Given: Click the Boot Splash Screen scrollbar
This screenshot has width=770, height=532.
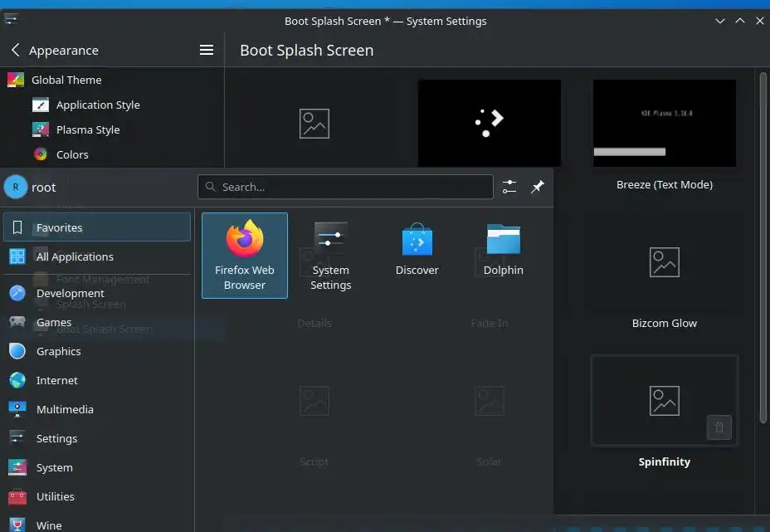Looking at the screenshot, I should [763, 247].
